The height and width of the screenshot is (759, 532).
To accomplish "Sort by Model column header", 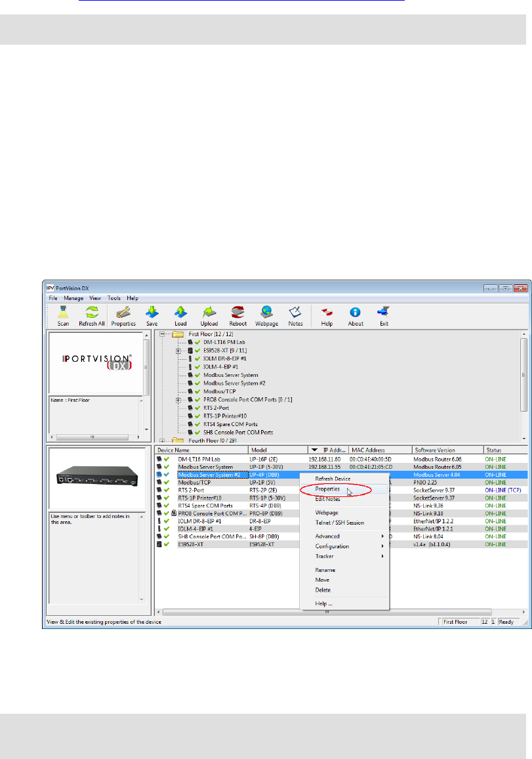I will (278, 450).
